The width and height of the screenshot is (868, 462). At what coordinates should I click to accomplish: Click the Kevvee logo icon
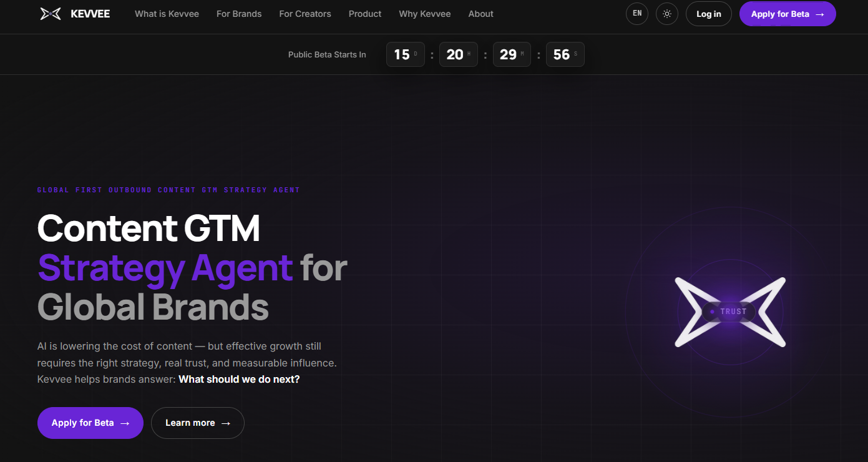(x=51, y=14)
